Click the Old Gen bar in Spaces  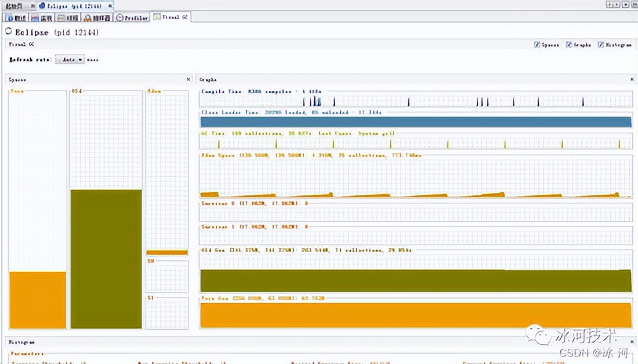click(106, 259)
